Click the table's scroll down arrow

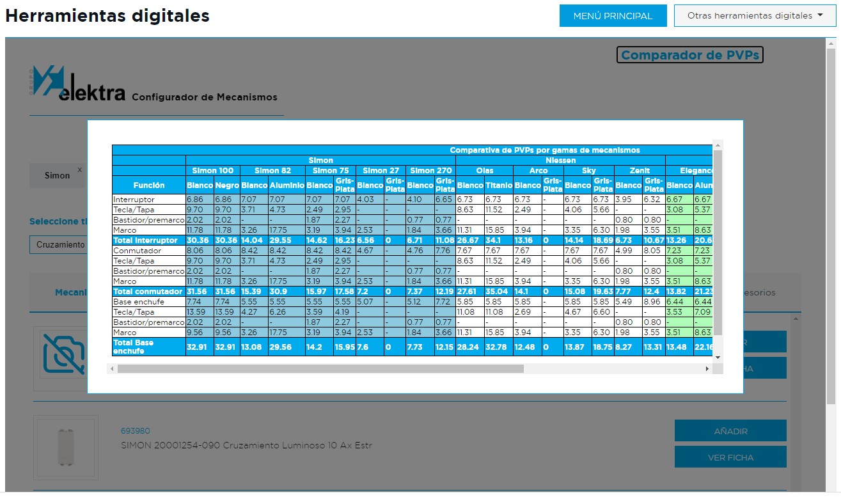(x=718, y=357)
